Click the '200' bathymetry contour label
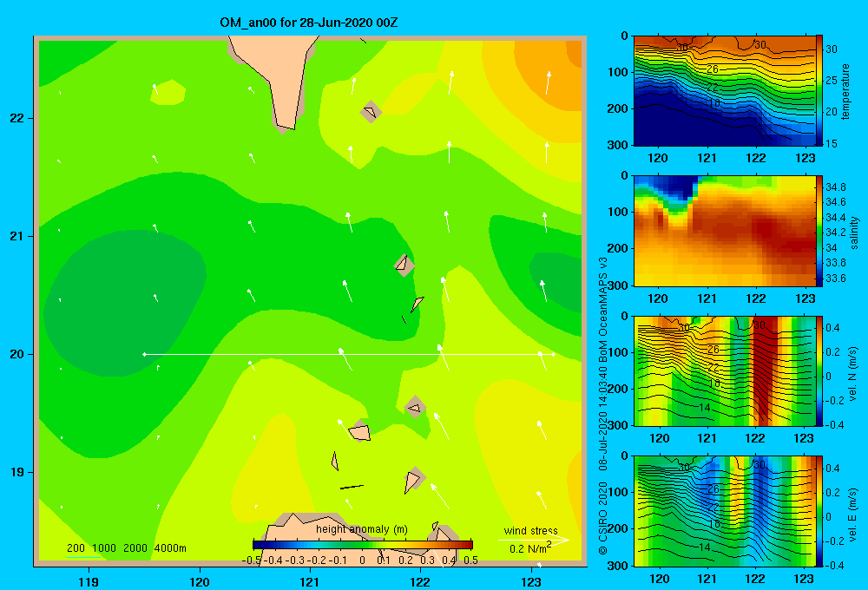This screenshot has width=868, height=590. click(76, 548)
